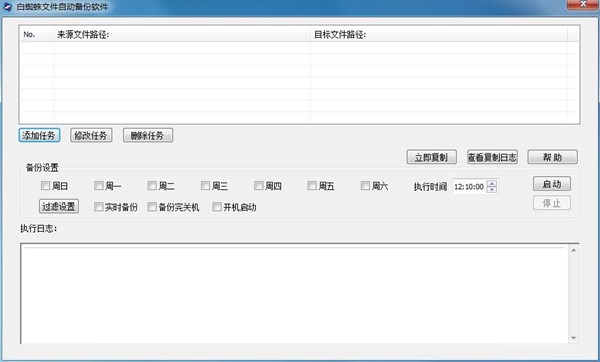
Task: Click the No. column header
Action: (x=37, y=34)
